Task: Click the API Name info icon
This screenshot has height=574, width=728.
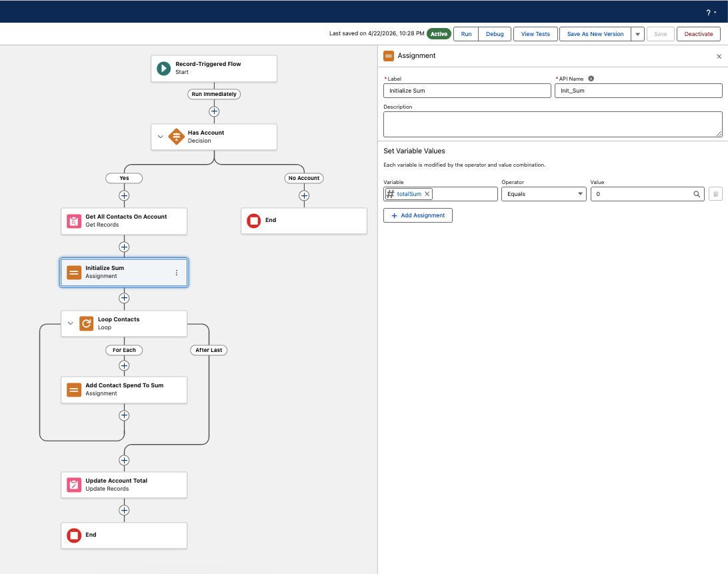Action: tap(591, 79)
